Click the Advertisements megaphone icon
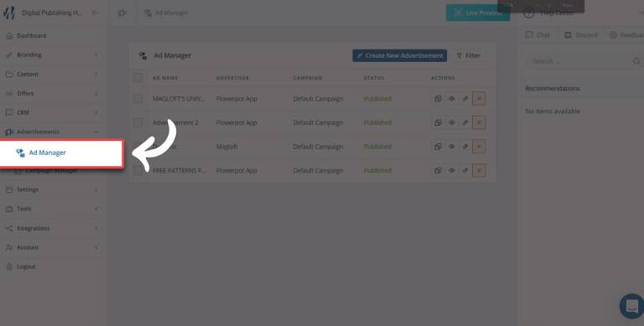Viewport: 644px width, 326px height. click(x=9, y=132)
